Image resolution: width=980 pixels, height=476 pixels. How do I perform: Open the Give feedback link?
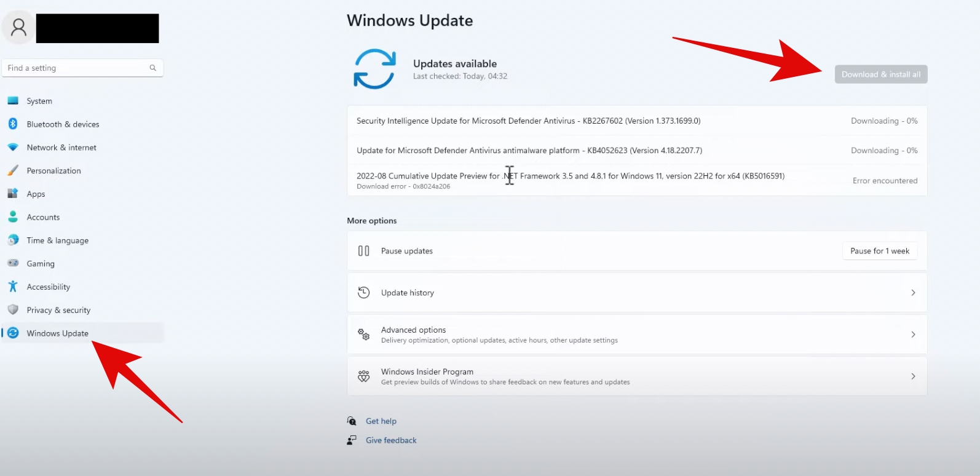(391, 440)
